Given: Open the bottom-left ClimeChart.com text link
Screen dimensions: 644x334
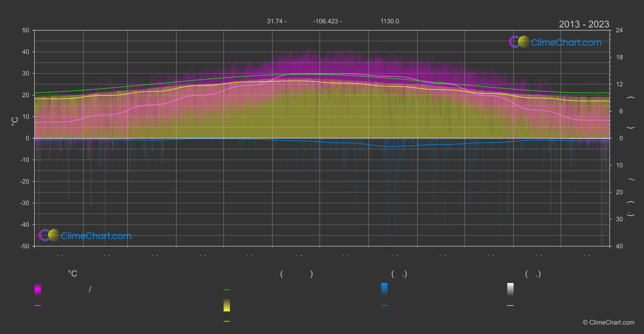Looking at the screenshot, I should pos(96,236).
